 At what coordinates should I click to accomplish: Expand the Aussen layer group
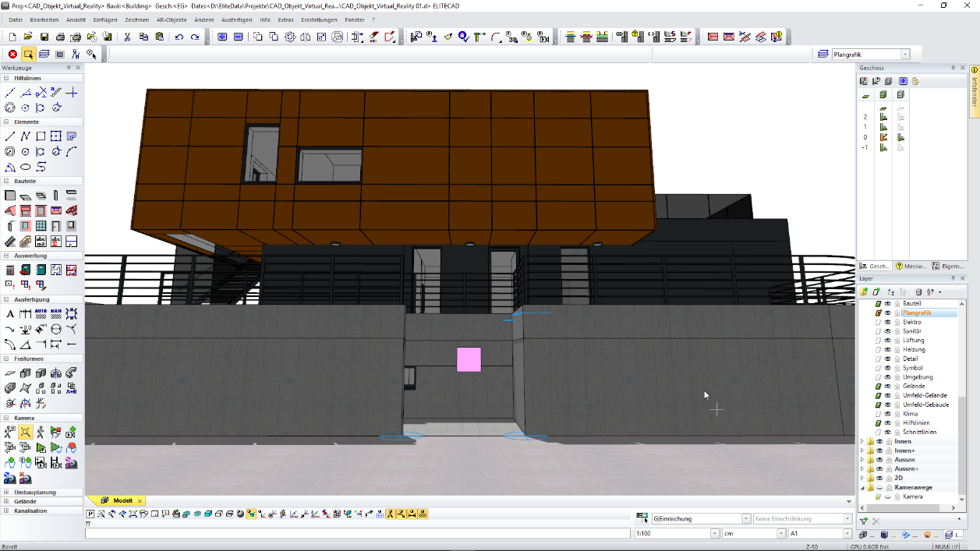click(862, 460)
